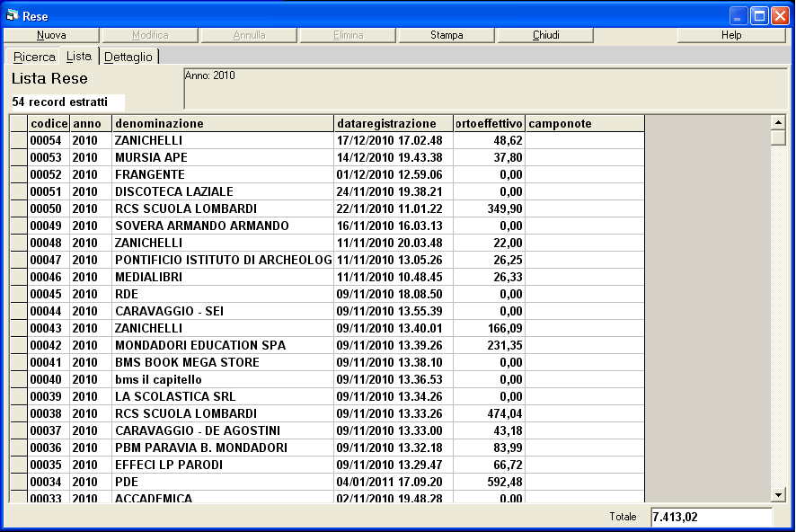Sort by codice column header
Screen dimensions: 796x532
[x=49, y=123]
